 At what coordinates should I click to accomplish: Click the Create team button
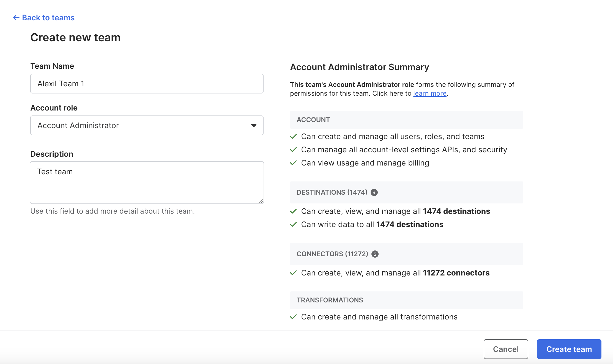[569, 349]
